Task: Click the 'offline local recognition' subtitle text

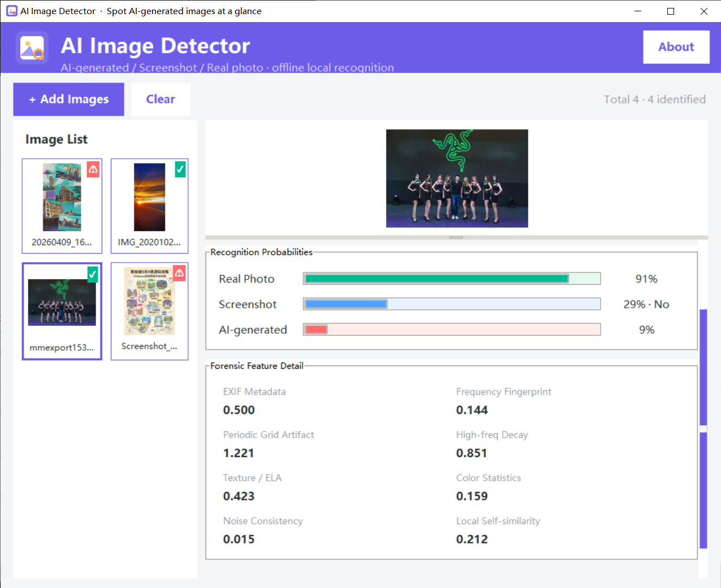Action: pos(333,68)
